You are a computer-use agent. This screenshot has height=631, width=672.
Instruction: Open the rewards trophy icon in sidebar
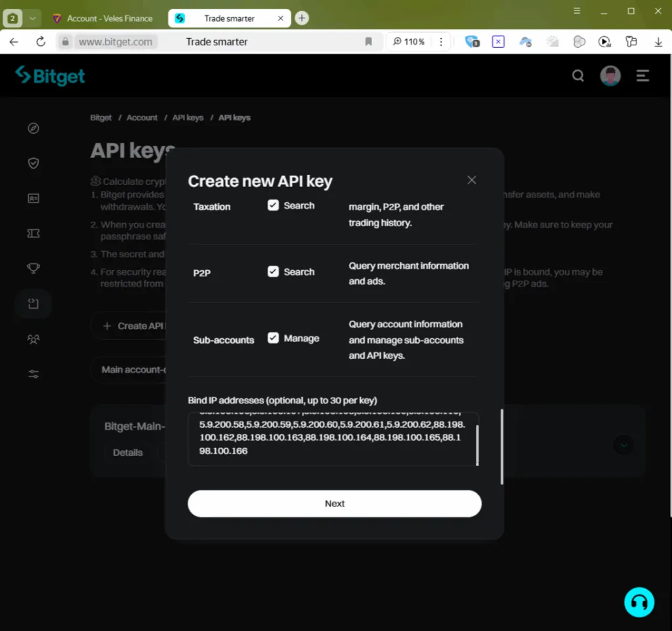coord(33,268)
